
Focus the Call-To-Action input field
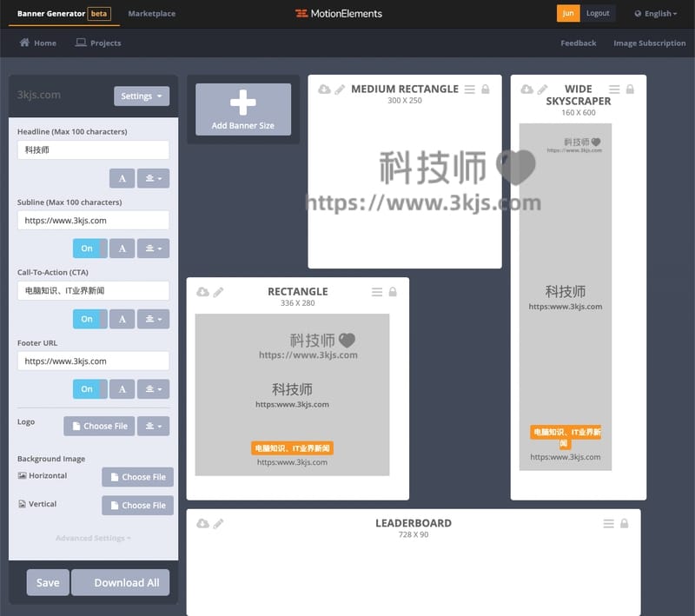pos(94,291)
